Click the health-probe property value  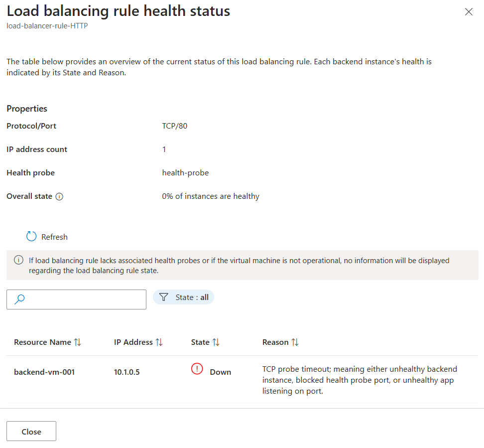point(185,173)
